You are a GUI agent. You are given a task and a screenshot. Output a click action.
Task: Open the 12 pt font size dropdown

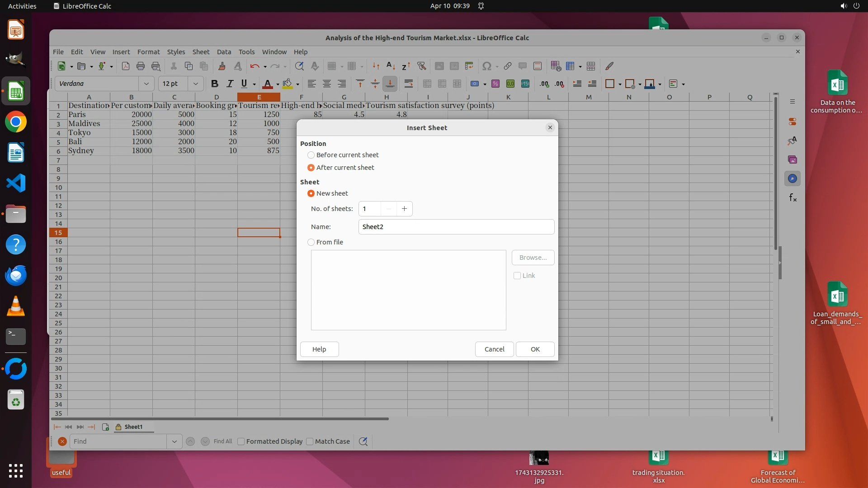[x=195, y=84]
